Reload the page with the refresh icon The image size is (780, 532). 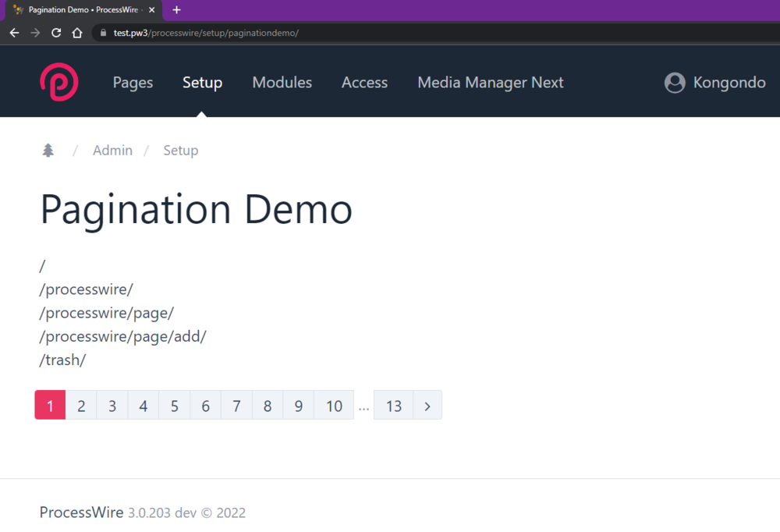(x=55, y=33)
